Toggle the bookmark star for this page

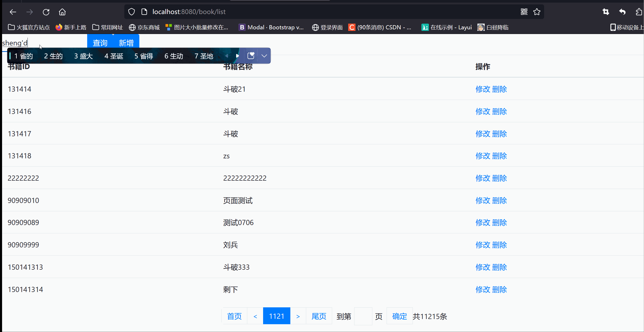(x=537, y=12)
